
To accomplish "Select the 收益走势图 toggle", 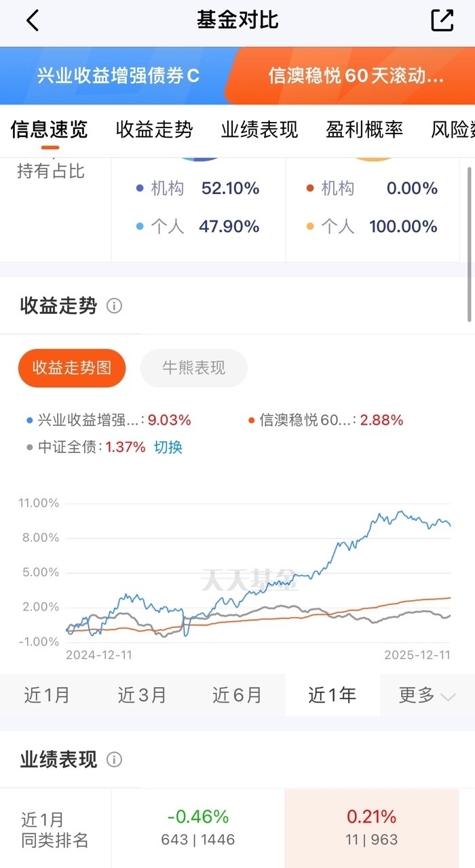I will tap(72, 368).
